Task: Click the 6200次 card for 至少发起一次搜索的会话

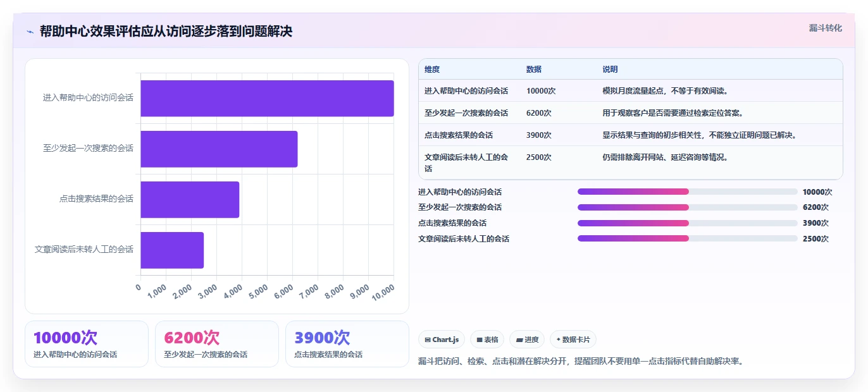Action: [x=217, y=344]
